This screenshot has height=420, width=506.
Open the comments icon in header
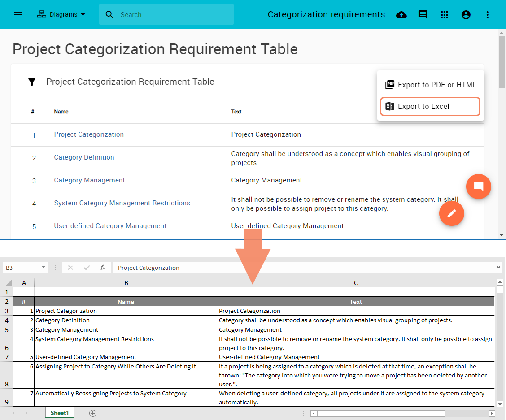point(423,15)
